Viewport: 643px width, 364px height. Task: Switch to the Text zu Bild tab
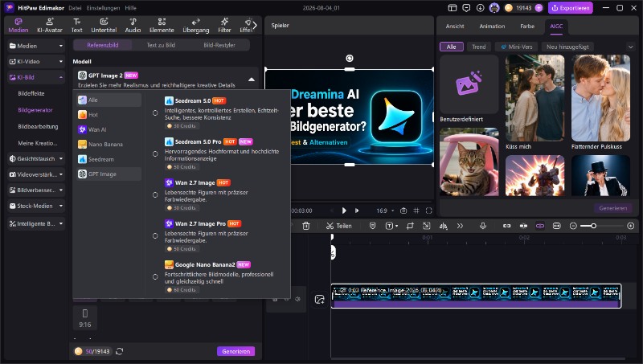point(161,45)
